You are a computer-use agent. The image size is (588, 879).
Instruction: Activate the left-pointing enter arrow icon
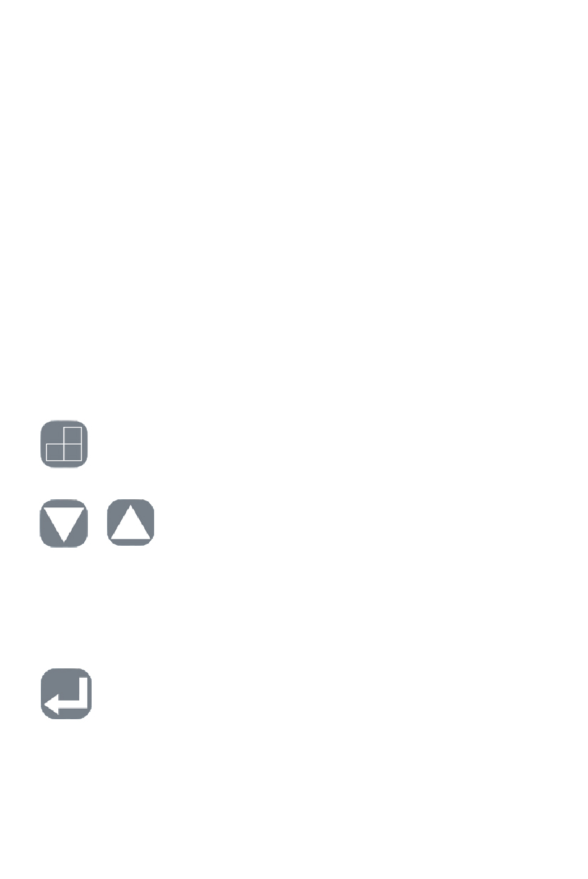tap(66, 694)
